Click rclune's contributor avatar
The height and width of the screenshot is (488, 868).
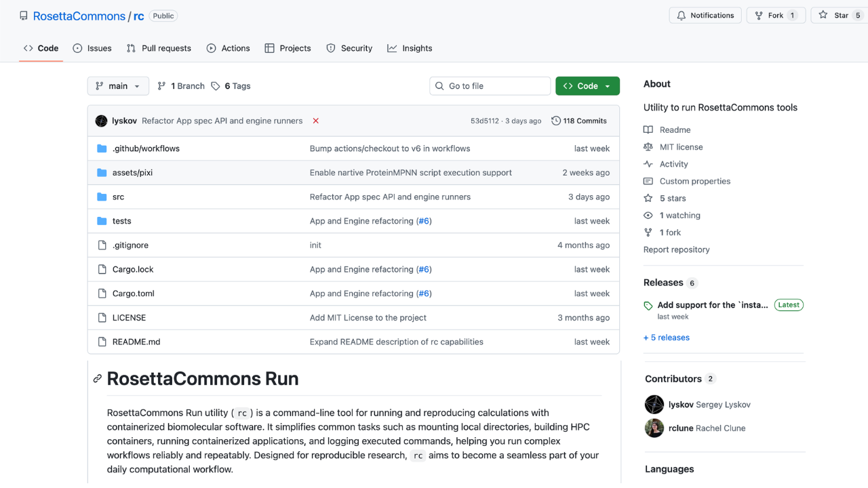(654, 428)
